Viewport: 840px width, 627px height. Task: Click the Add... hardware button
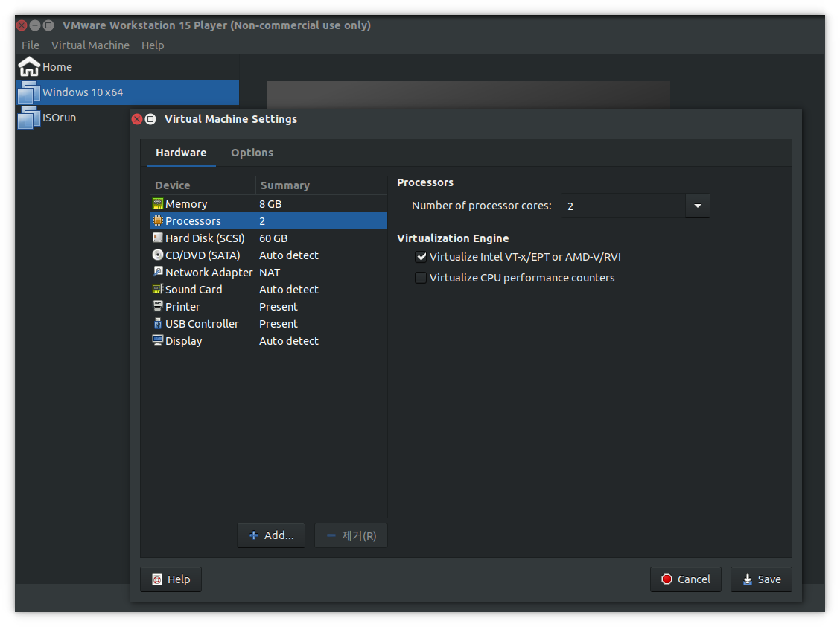point(271,535)
